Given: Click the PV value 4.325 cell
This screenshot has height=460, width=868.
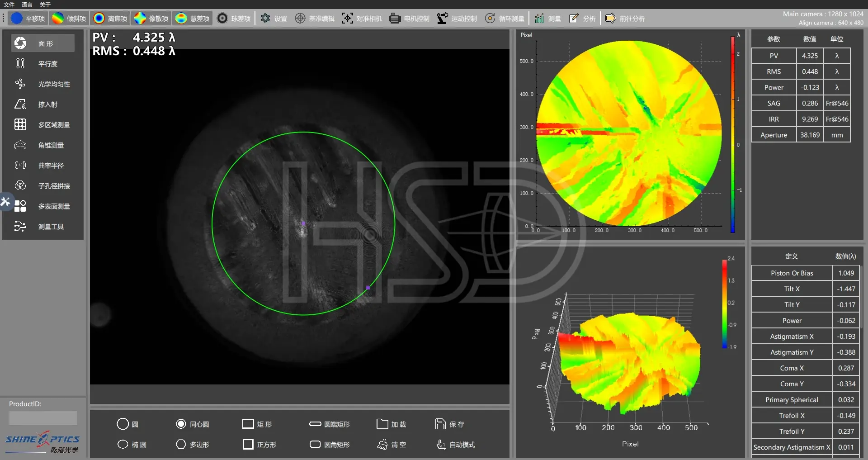Looking at the screenshot, I should (x=810, y=56).
